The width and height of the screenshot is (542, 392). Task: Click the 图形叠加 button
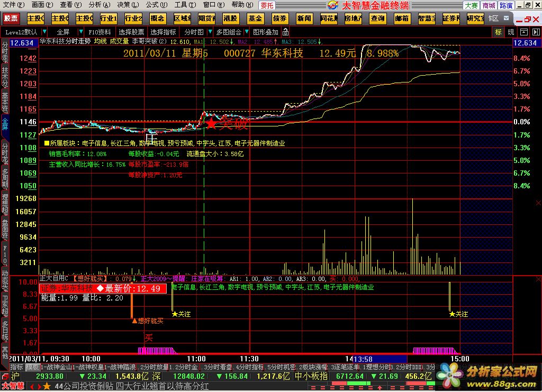coord(266,32)
